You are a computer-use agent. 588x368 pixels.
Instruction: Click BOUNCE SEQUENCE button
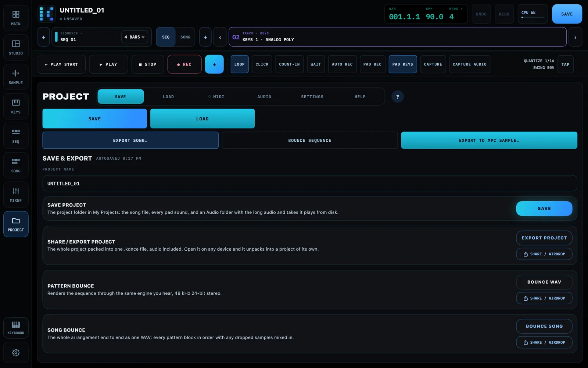coord(310,140)
